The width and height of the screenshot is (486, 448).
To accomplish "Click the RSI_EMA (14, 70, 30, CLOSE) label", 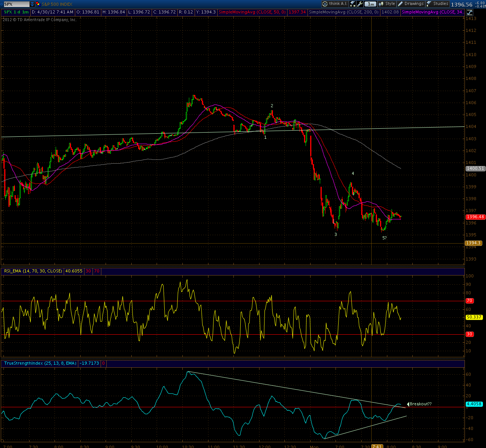I will coord(33,271).
